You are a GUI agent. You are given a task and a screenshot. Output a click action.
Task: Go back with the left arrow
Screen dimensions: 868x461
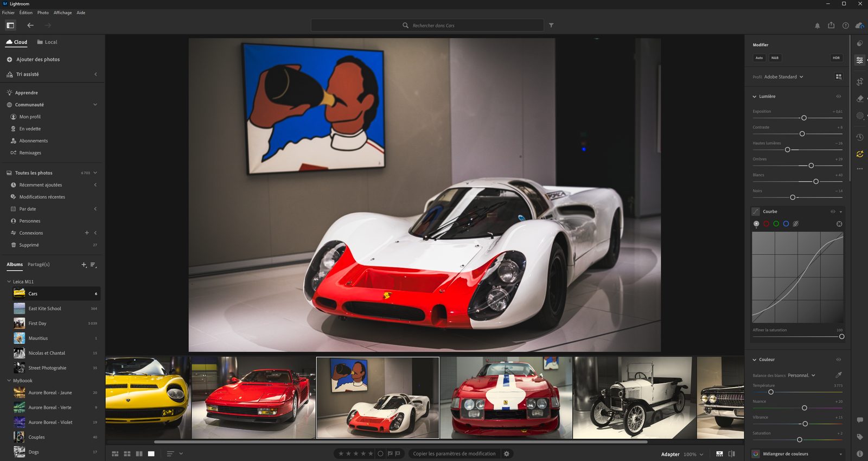coord(30,25)
